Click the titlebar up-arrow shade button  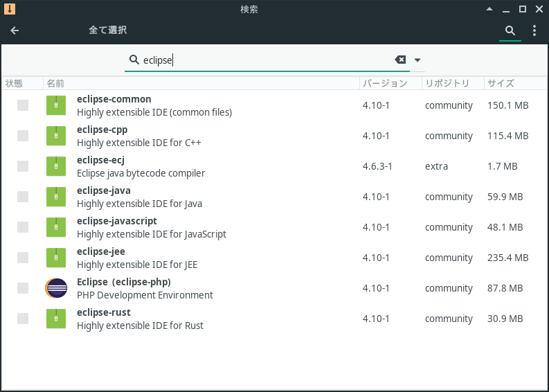click(x=489, y=9)
